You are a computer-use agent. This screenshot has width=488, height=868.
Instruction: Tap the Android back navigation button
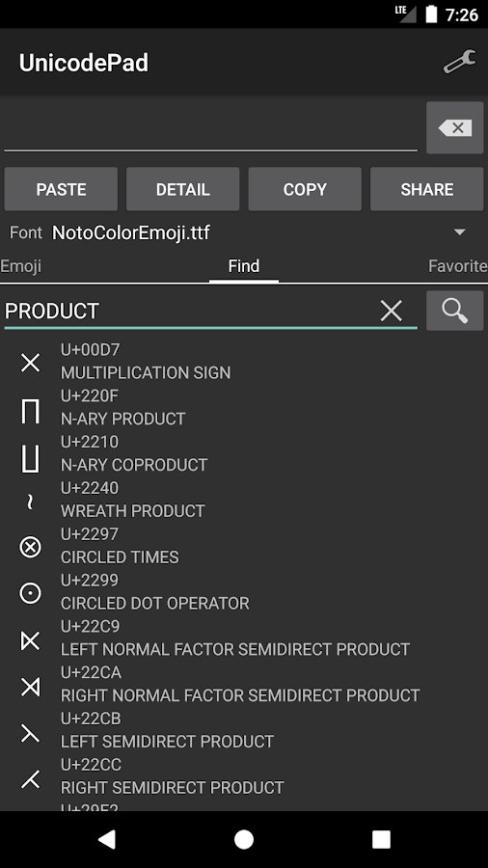(x=107, y=839)
